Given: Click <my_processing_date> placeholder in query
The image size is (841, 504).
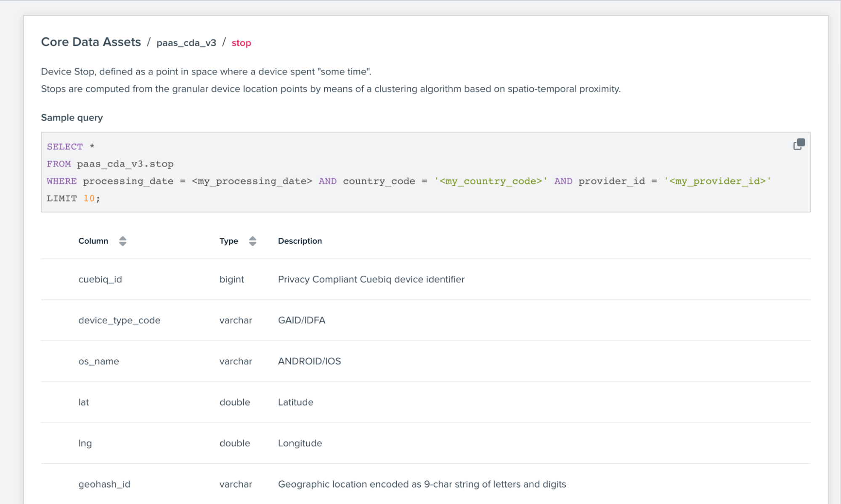Looking at the screenshot, I should tap(252, 181).
